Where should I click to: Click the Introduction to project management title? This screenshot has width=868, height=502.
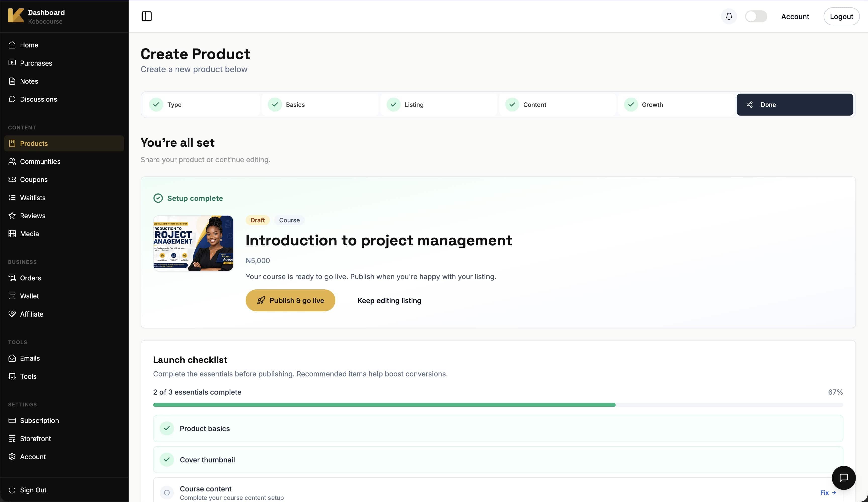(x=378, y=240)
